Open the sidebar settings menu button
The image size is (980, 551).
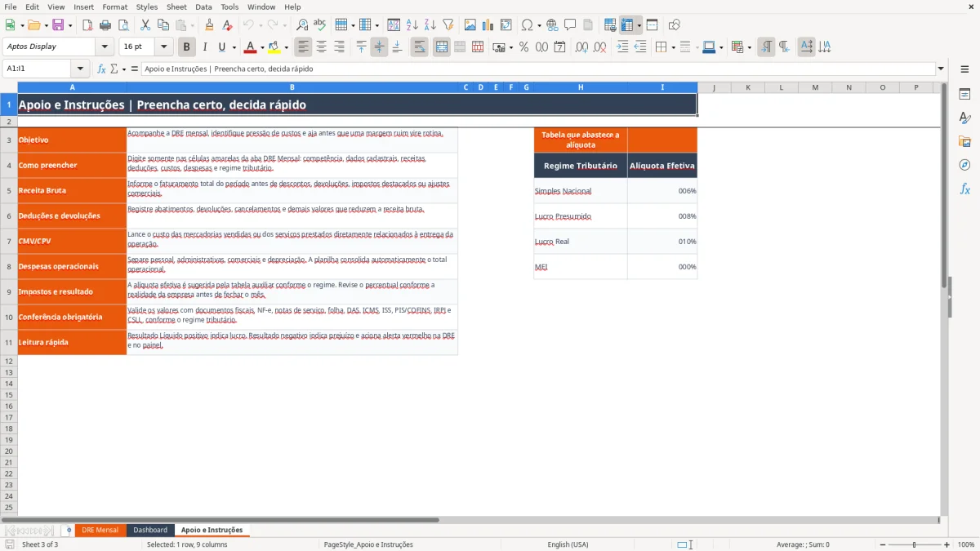click(x=964, y=70)
